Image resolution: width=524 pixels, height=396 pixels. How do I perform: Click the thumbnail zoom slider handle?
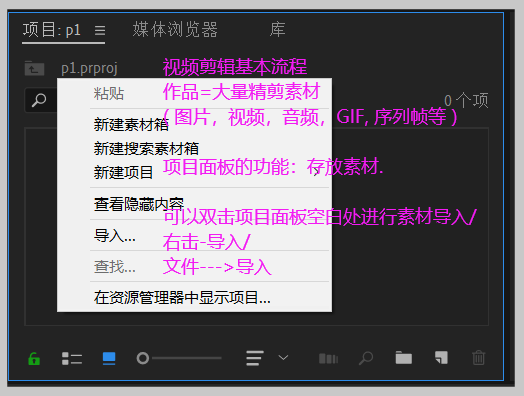(143, 358)
